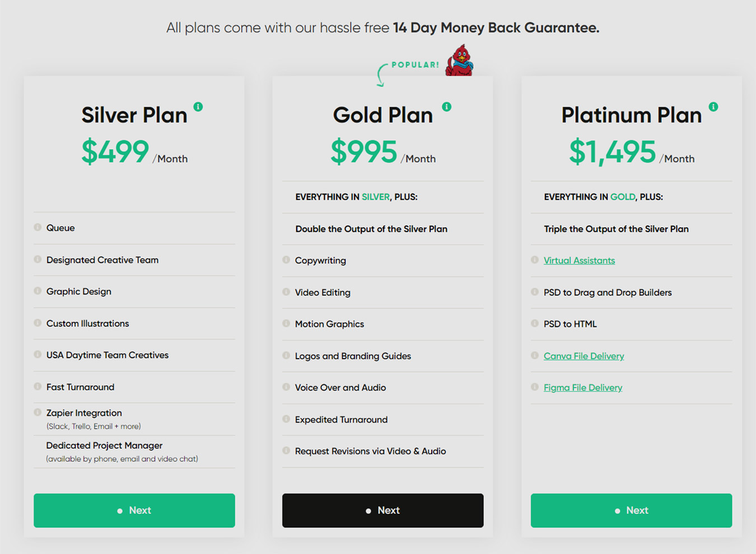This screenshot has height=554, width=756.
Task: Open the Virtual Assistants link
Action: [x=579, y=260]
